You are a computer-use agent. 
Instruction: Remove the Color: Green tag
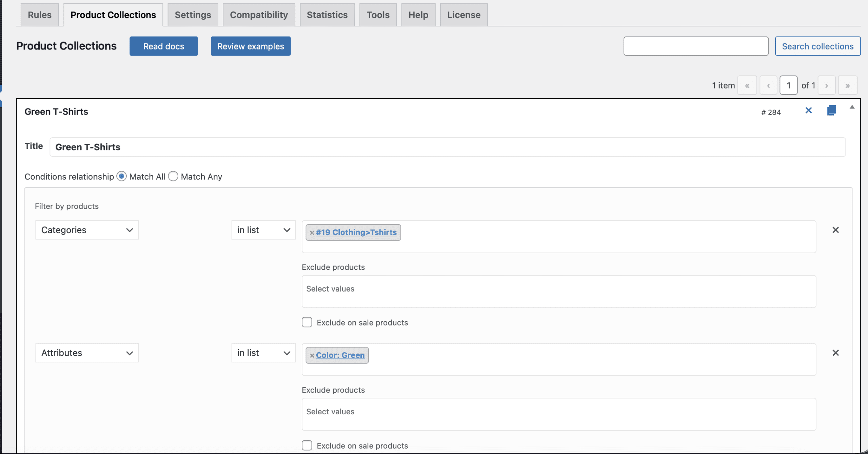[312, 356]
